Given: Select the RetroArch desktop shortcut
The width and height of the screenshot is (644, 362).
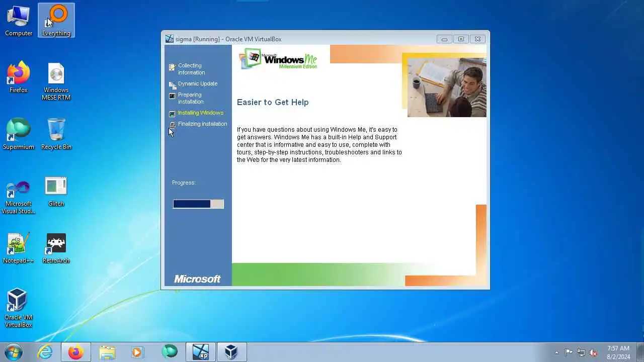Looking at the screenshot, I should click(x=56, y=248).
